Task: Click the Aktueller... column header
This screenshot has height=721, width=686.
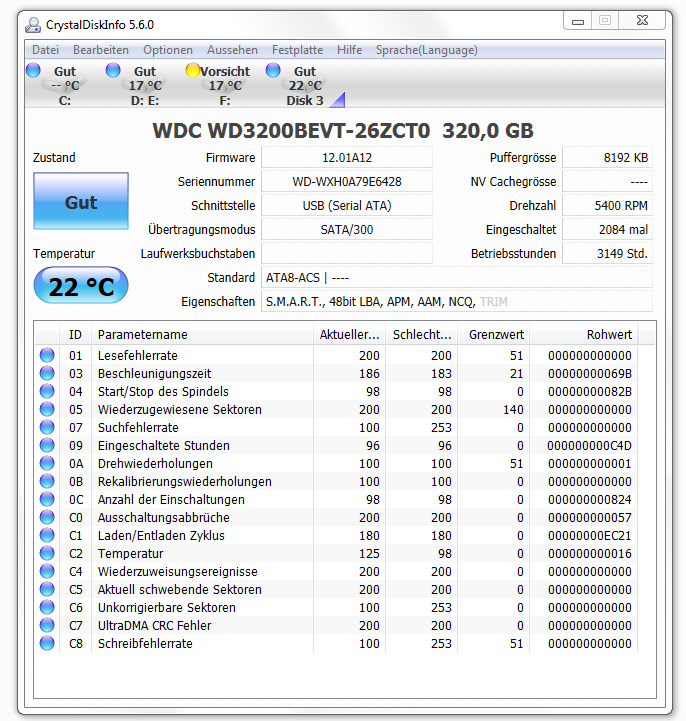Action: point(349,334)
